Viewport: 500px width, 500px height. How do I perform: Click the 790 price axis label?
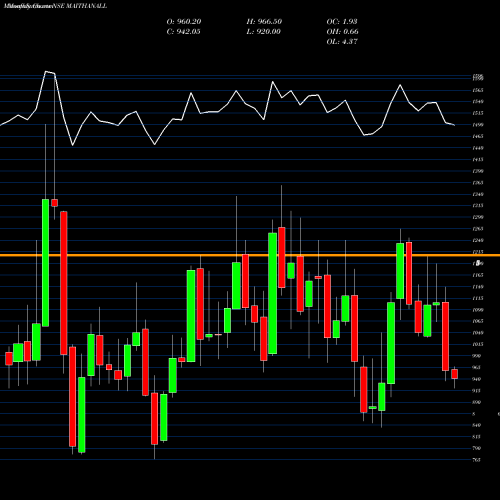pyautogui.click(x=477, y=448)
